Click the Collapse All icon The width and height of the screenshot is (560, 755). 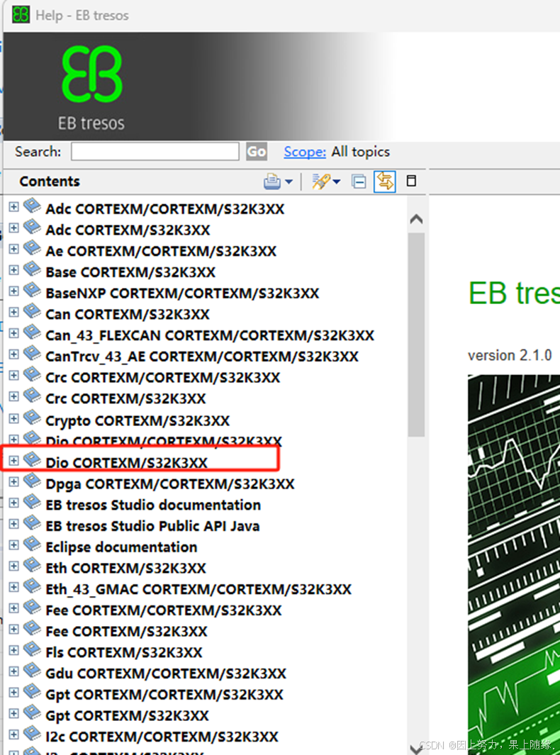coord(358,181)
